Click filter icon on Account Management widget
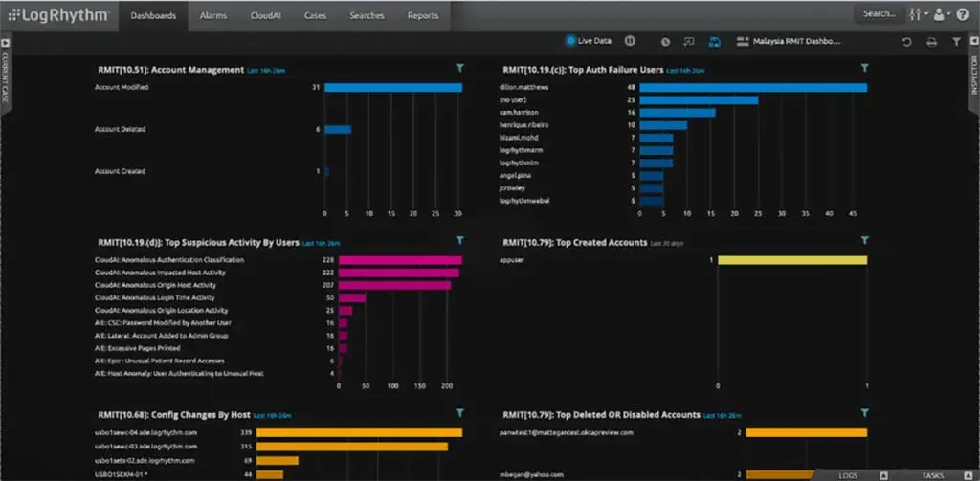The height and width of the screenshot is (481, 980). pyautogui.click(x=460, y=69)
